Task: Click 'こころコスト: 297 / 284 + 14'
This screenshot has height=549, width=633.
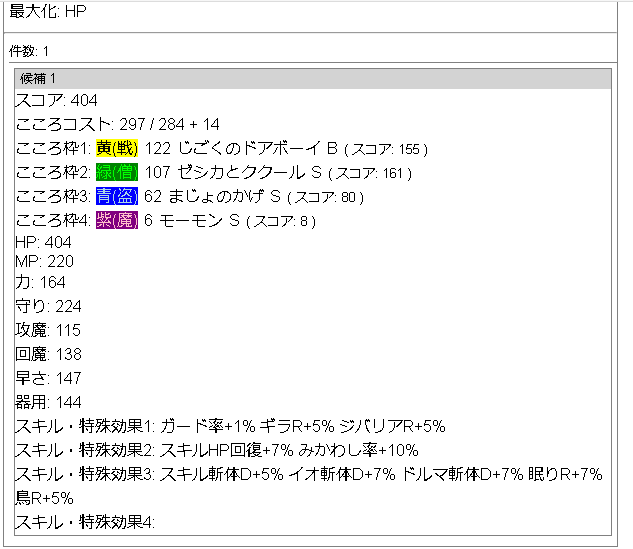Action: click(x=117, y=124)
